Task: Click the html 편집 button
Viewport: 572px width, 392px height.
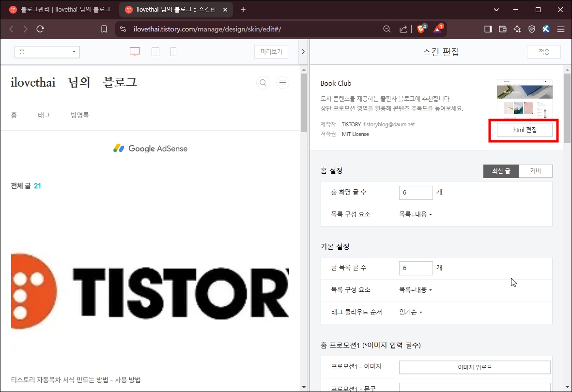Action: tap(525, 130)
